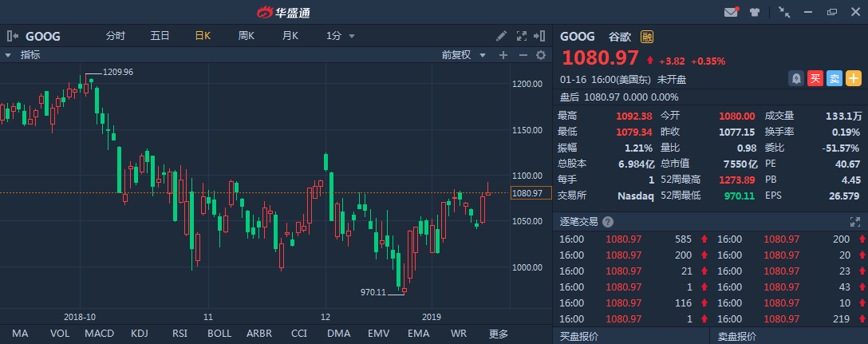Click the 卖盘报价 ask quotes header
The image size is (868, 344).
737,336
